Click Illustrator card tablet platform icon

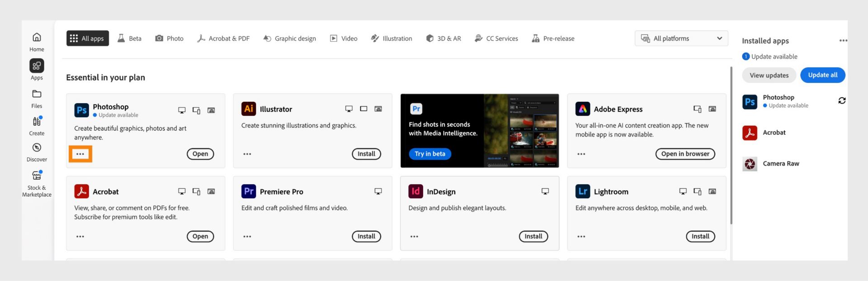(363, 109)
